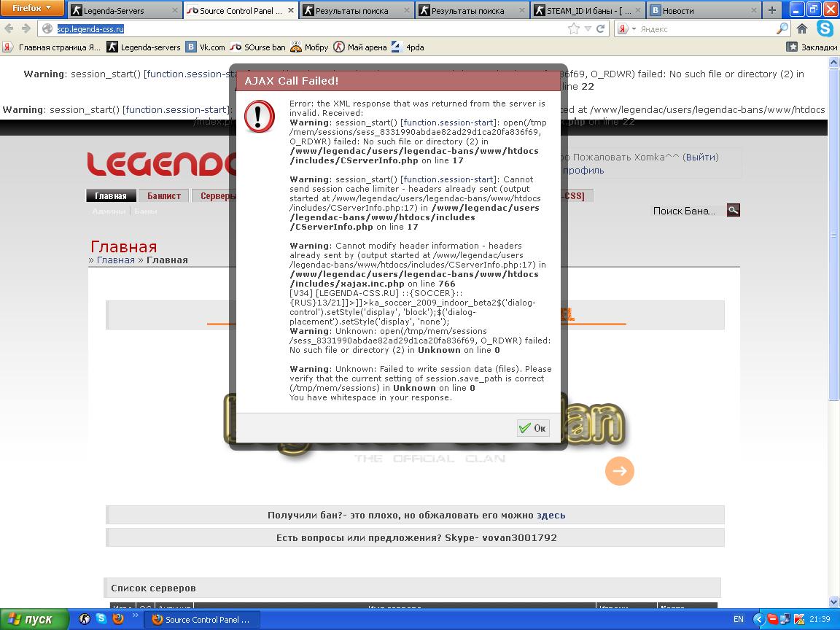
Task: Click the Яндекс search input field
Action: click(x=706, y=29)
